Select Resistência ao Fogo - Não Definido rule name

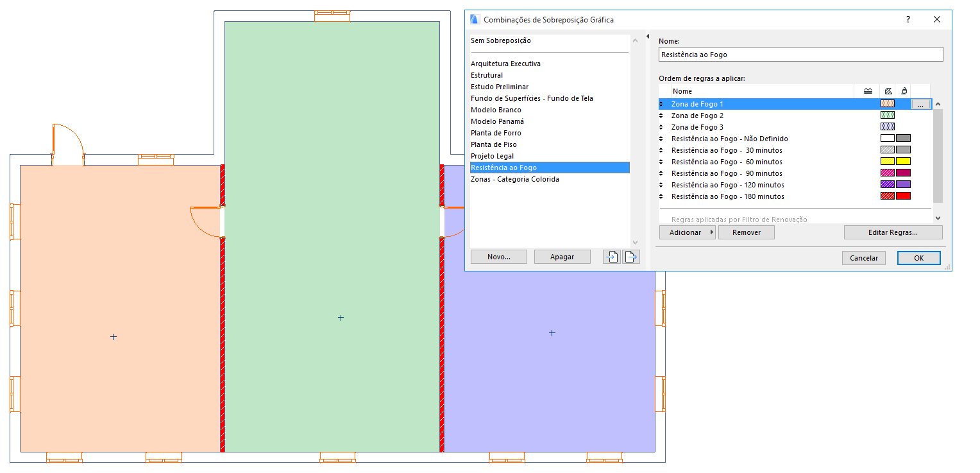point(730,139)
